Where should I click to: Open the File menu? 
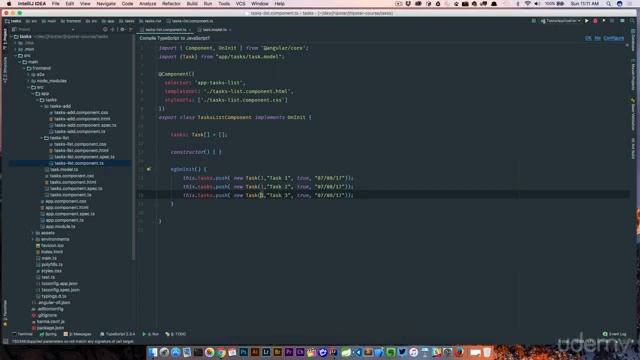click(x=56, y=4)
